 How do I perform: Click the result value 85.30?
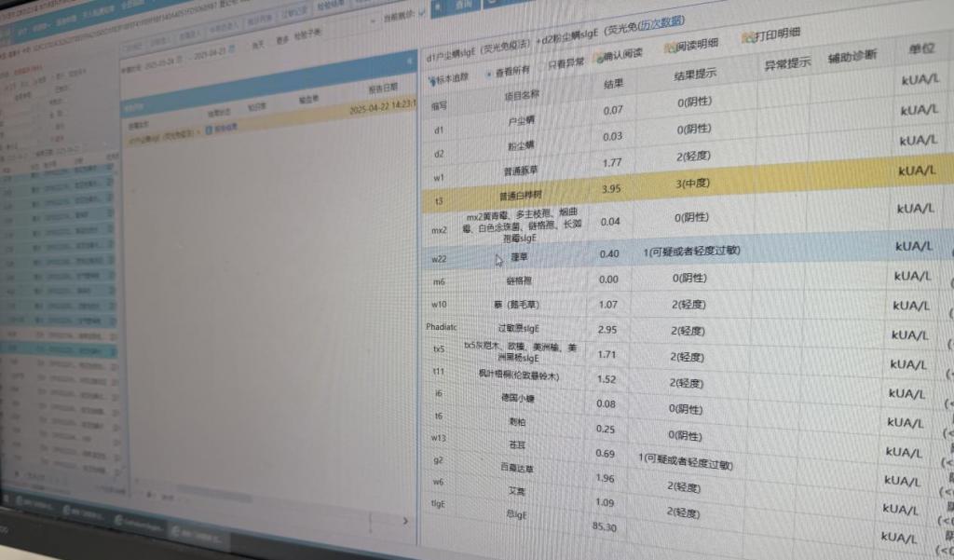604,527
